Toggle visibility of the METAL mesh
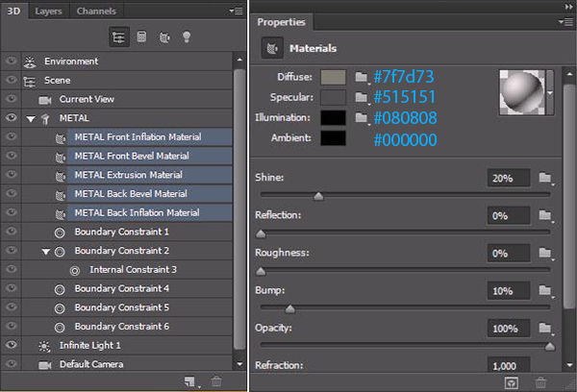This screenshot has height=392, width=577. pos(12,118)
